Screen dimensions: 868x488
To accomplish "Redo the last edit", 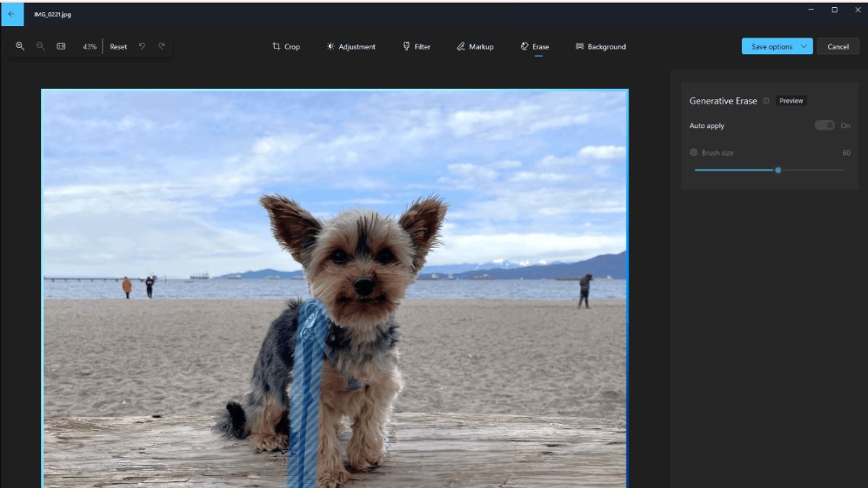I will tap(161, 46).
